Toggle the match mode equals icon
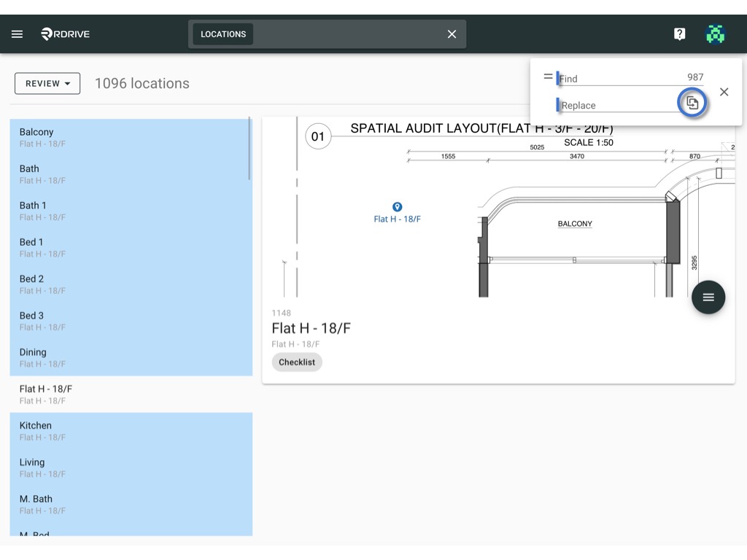This screenshot has height=560, width=747. (548, 76)
